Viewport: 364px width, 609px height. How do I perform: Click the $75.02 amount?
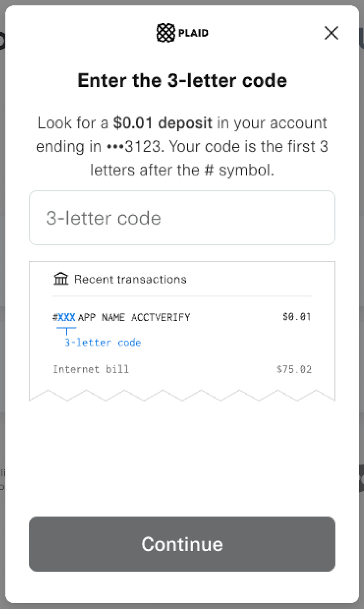tap(294, 369)
